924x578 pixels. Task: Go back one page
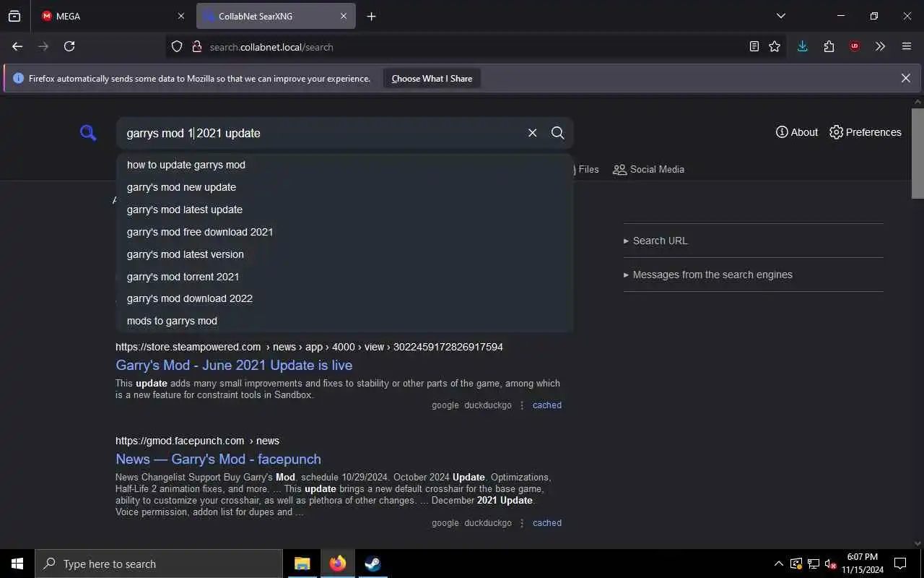pyautogui.click(x=17, y=46)
